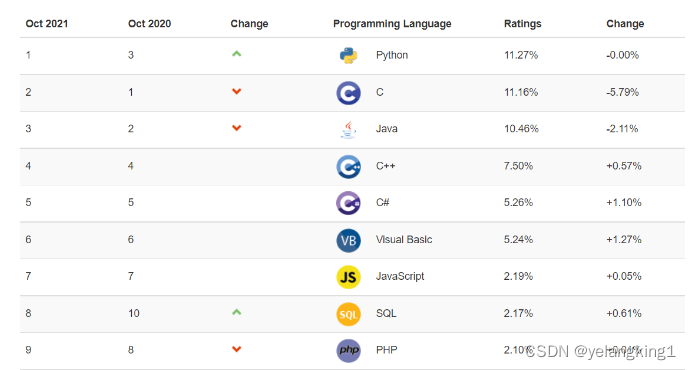The image size is (691, 370).
Task: Click the Visual Basic VB icon
Action: click(x=348, y=240)
